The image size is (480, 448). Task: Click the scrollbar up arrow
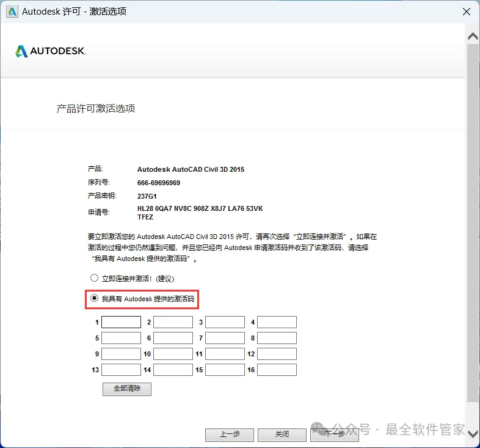(473, 37)
